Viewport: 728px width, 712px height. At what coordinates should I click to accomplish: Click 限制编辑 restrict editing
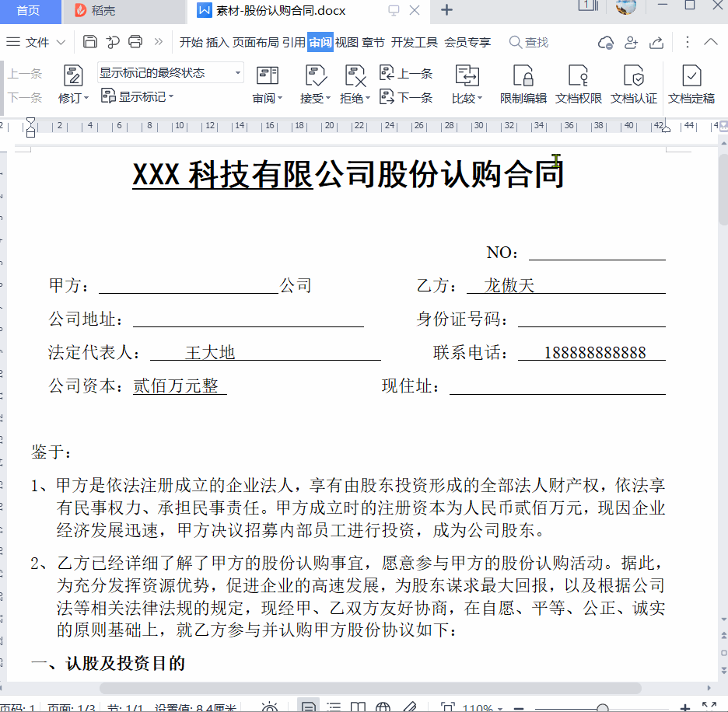click(523, 85)
